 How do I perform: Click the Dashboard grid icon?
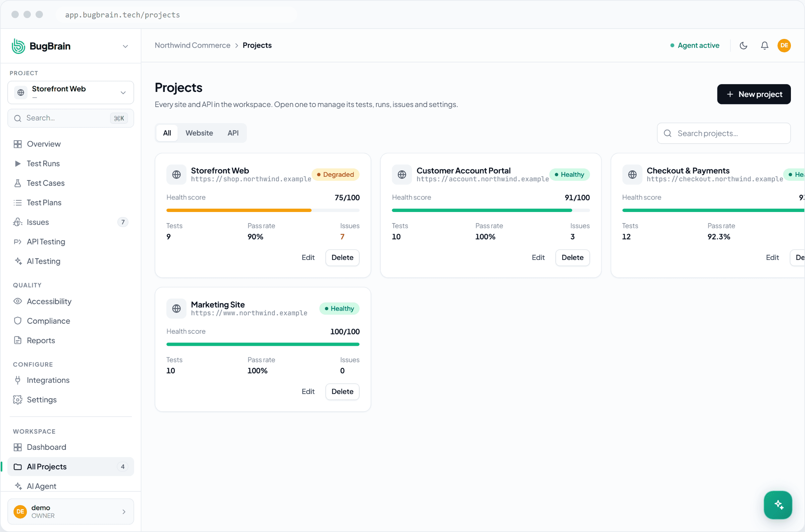click(x=18, y=447)
